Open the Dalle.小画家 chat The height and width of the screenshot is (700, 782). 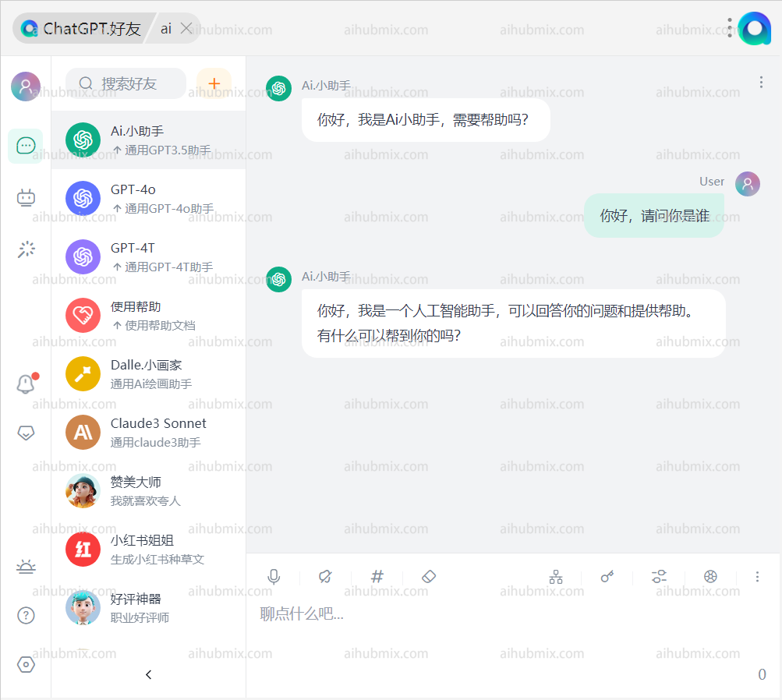(149, 374)
